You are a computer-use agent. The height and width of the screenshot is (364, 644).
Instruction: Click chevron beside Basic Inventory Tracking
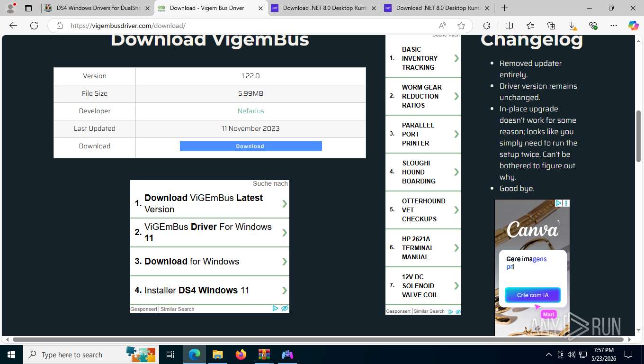coord(456,58)
